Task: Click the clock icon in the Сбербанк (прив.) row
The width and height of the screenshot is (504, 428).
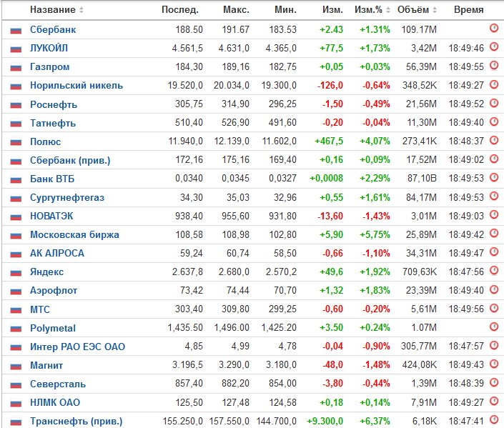Action: pos(494,159)
